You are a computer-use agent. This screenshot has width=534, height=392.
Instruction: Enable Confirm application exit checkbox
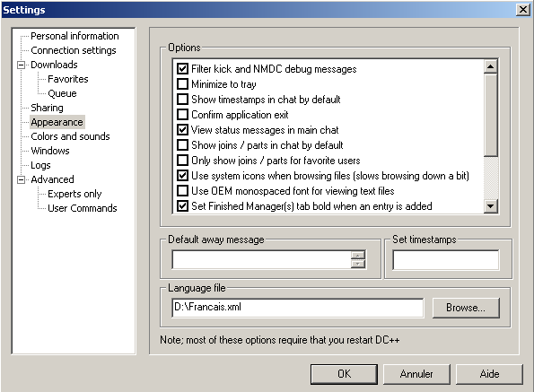click(182, 115)
